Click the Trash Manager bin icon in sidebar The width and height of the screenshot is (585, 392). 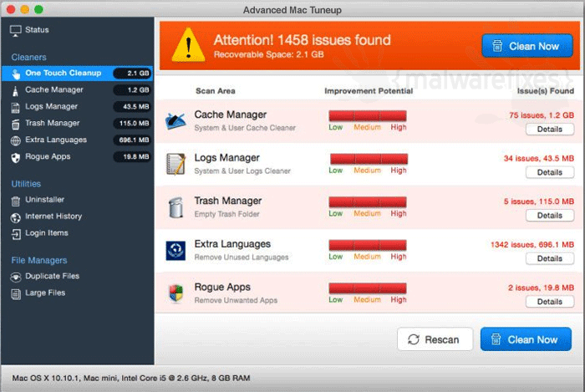[x=15, y=125]
